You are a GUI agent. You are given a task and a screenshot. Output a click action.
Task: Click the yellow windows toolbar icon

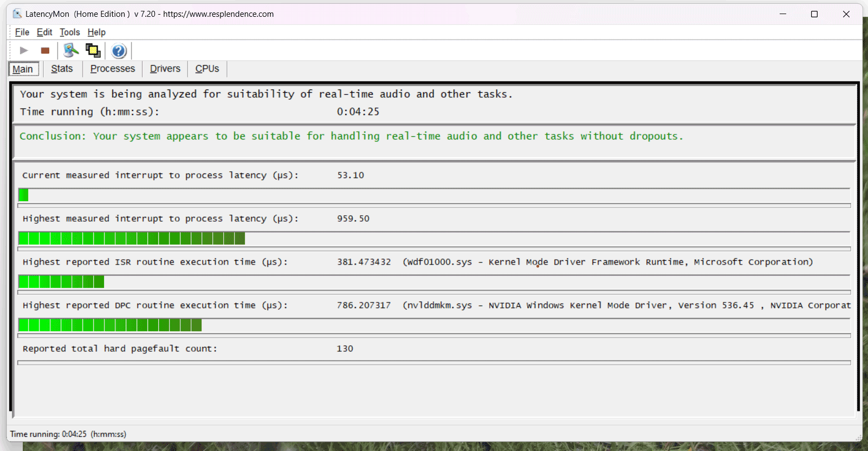coord(93,50)
